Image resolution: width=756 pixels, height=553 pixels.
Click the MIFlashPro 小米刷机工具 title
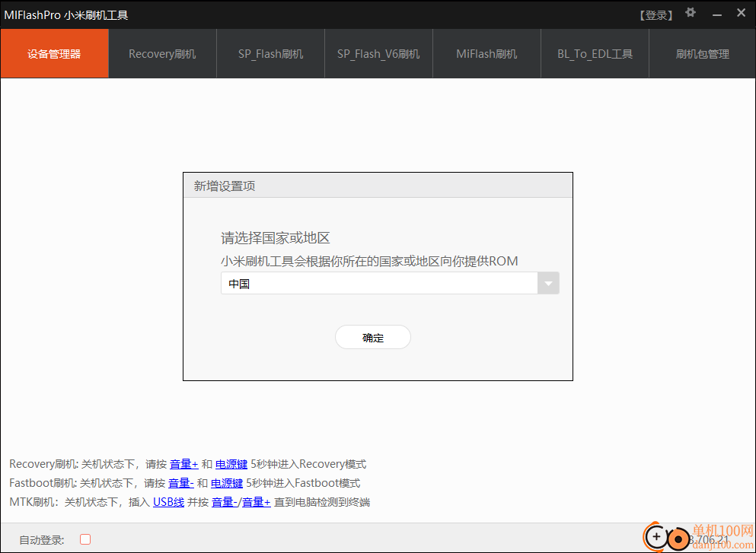66,15
